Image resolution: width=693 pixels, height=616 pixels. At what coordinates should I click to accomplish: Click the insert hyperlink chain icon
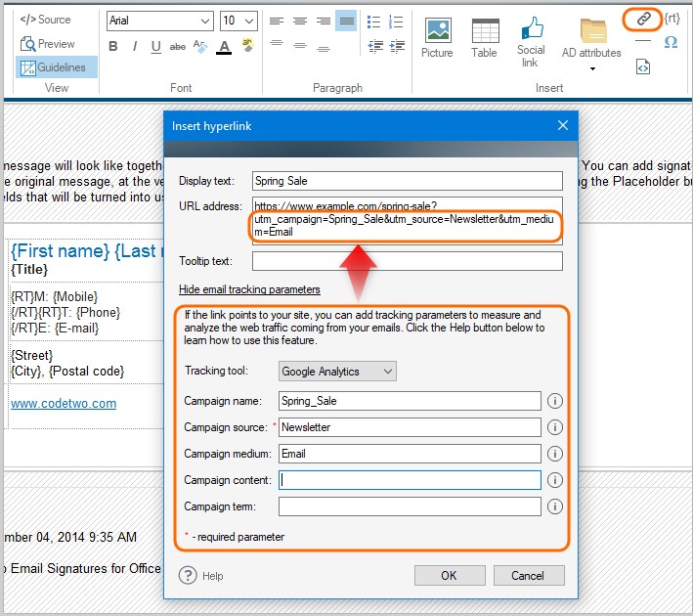[643, 19]
